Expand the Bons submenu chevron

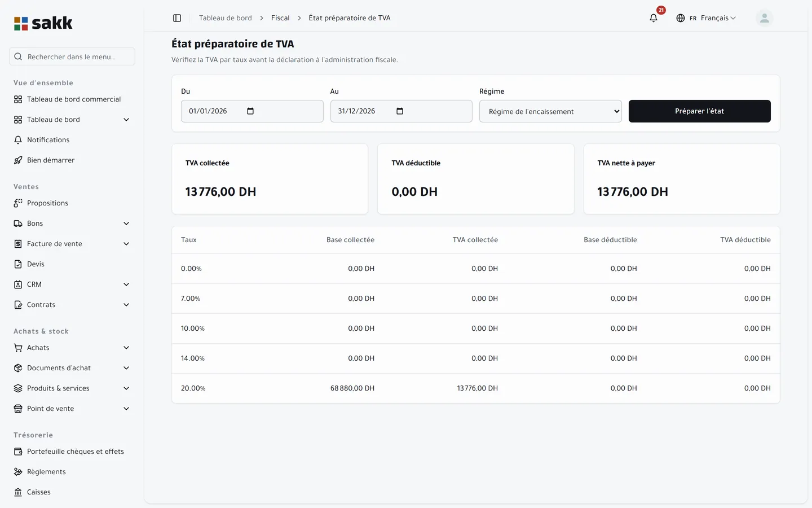pyautogui.click(x=126, y=224)
